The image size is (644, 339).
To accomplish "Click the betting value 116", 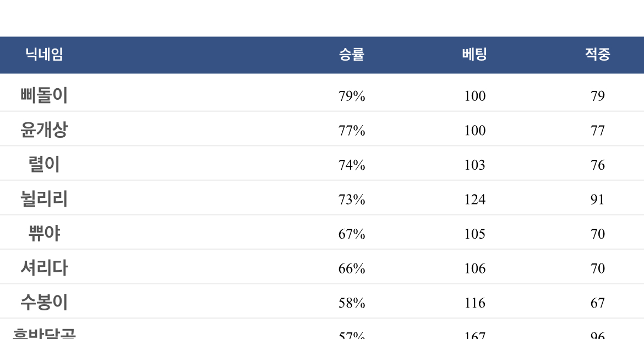I will click(x=475, y=303).
